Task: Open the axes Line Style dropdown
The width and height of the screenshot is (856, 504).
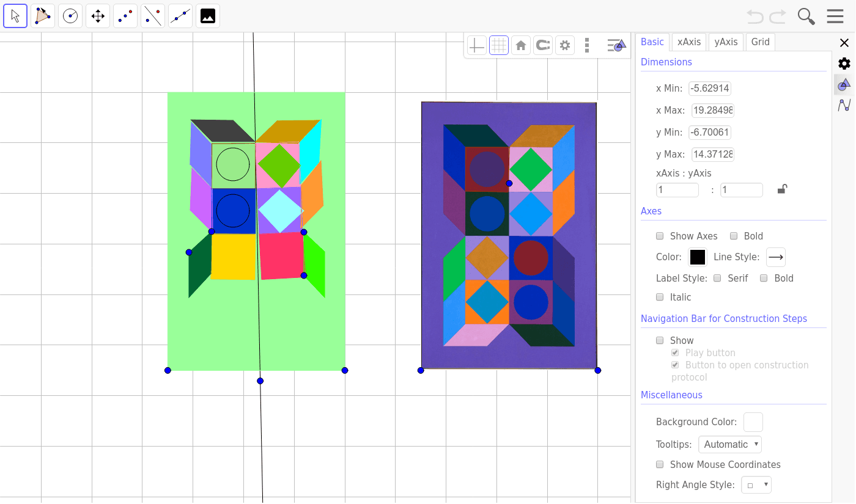Action: (776, 257)
